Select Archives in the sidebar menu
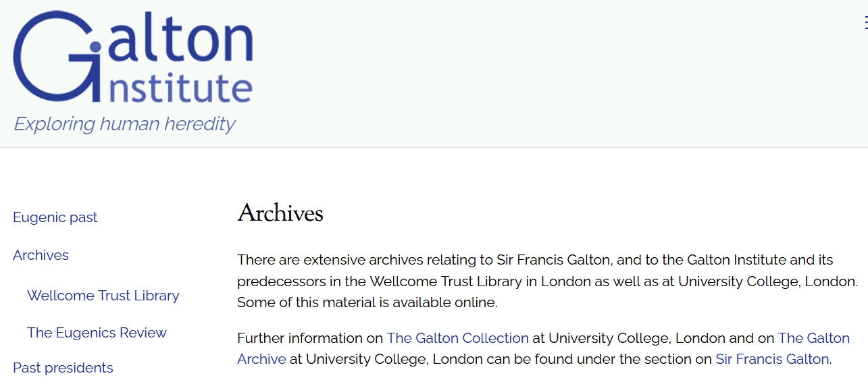The height and width of the screenshot is (380, 868). [41, 255]
